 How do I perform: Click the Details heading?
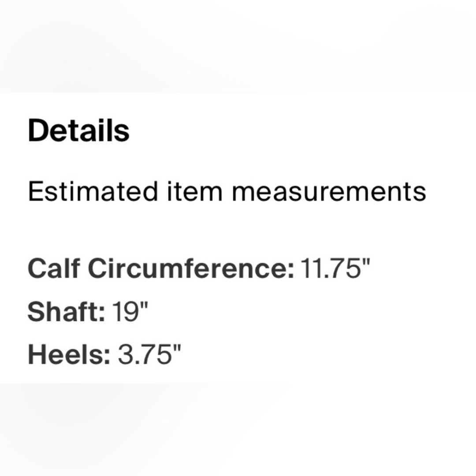tap(78, 130)
